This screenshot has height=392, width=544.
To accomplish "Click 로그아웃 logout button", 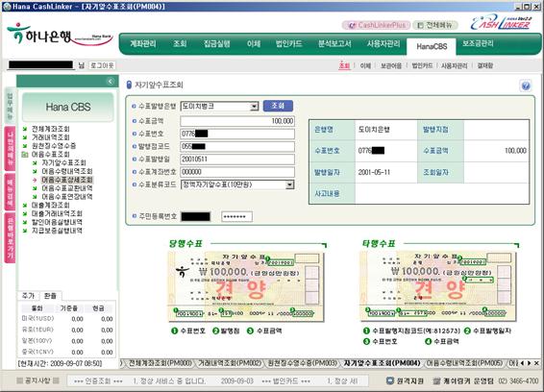I will click(102, 65).
